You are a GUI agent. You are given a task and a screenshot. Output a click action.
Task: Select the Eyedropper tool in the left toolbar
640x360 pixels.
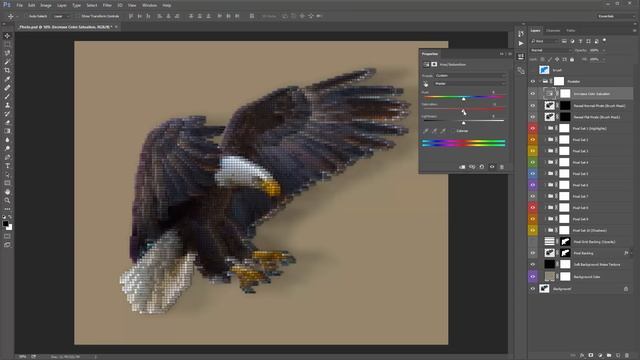7,79
